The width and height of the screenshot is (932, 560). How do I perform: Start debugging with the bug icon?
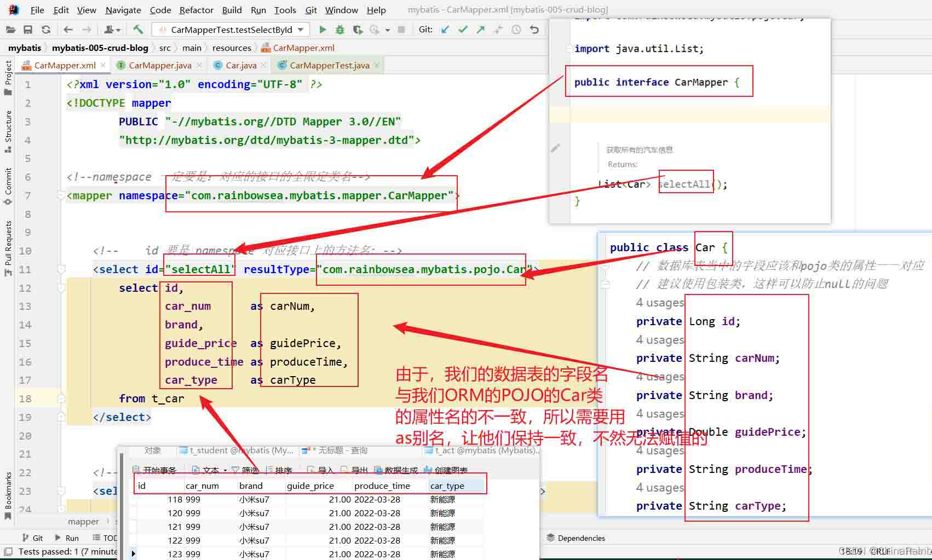point(340,30)
